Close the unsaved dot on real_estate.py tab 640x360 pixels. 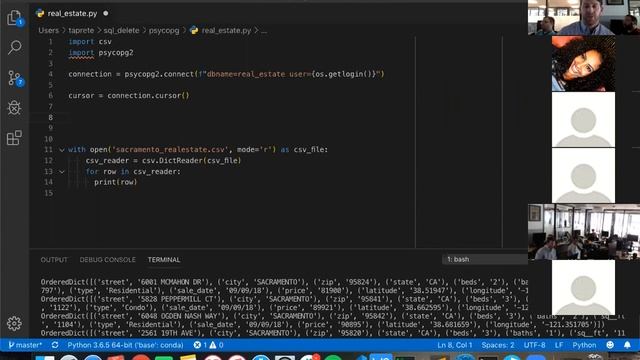pyautogui.click(x=106, y=13)
